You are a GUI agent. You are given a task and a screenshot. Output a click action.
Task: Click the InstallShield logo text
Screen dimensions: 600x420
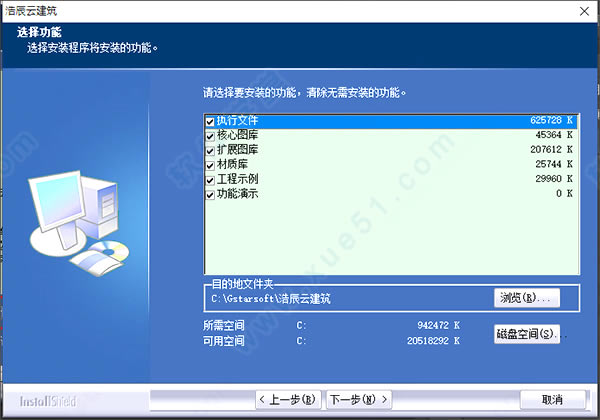[48, 401]
